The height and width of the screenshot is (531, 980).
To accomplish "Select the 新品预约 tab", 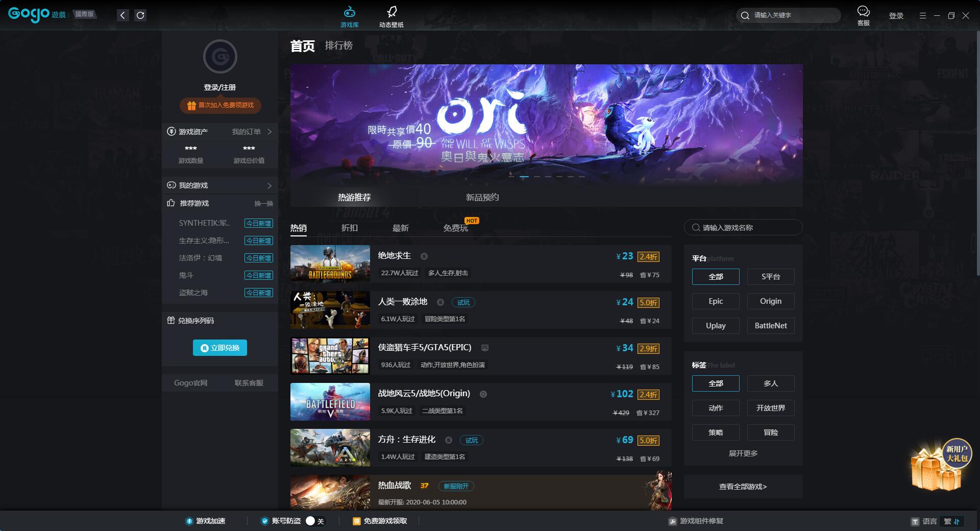I will point(482,197).
